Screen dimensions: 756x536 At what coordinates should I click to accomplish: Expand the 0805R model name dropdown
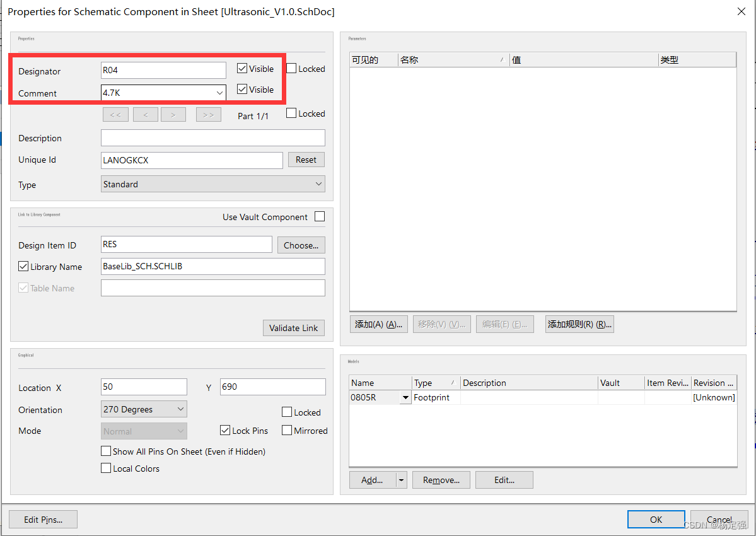405,398
